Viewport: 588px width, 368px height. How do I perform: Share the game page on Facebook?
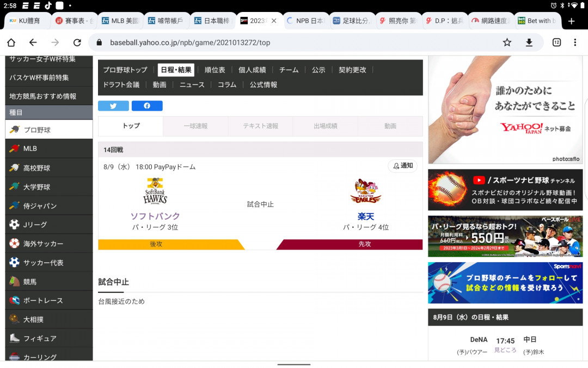(x=147, y=106)
